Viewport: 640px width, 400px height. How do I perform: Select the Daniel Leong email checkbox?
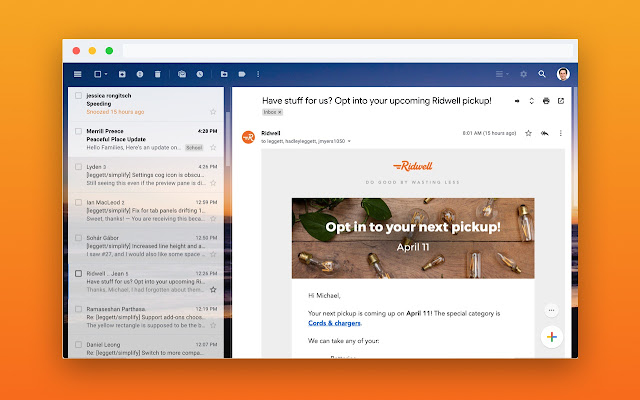coord(78,344)
